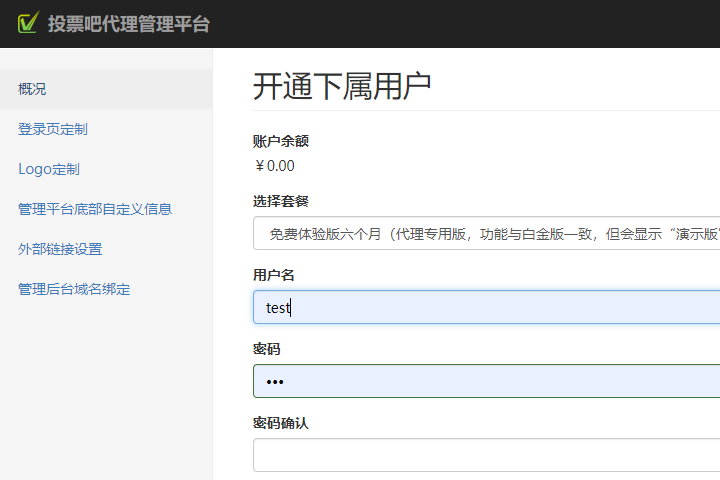The image size is (720, 480).
Task: Open 外部链接设置 from the sidebar
Action: pos(60,249)
